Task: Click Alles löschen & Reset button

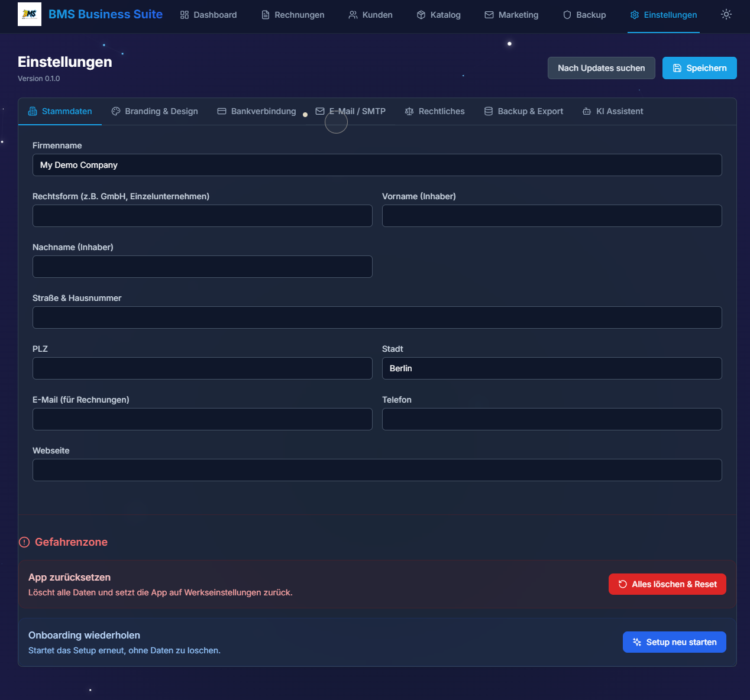Action: (x=667, y=584)
